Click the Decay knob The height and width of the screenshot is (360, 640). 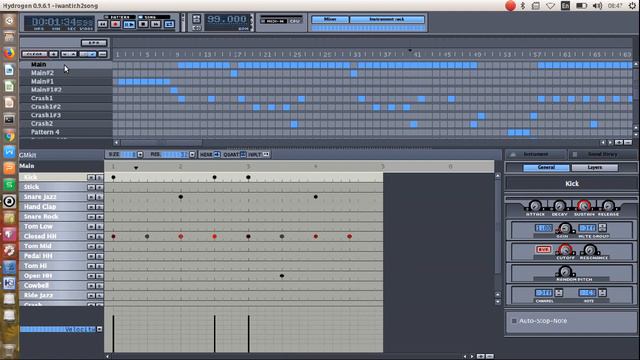560,206
